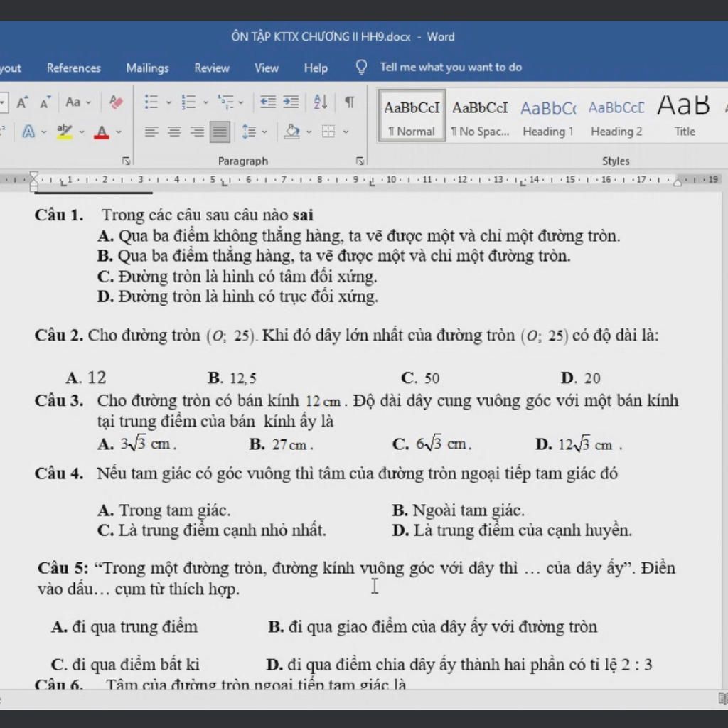Apply the Numbering list icon
The image size is (728, 728).
coord(188,102)
